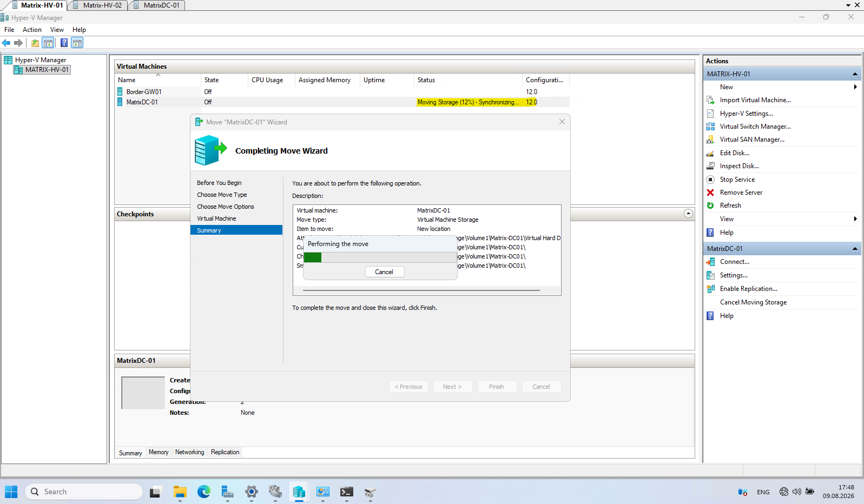Open Microsoft Edge from the taskbar
Image resolution: width=864 pixels, height=504 pixels.
203,492
